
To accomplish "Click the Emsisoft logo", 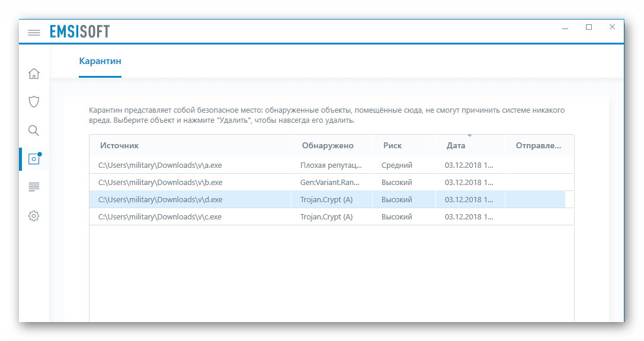I will 79,31.
